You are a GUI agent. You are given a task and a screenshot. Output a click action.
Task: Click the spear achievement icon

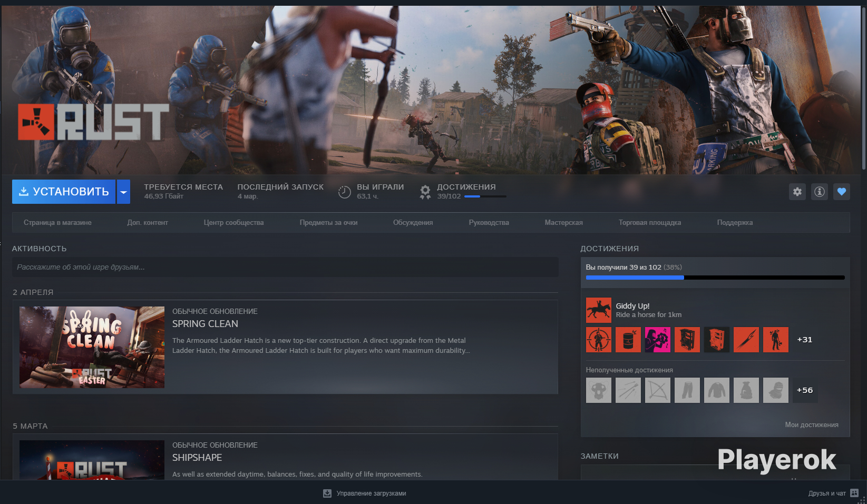click(746, 340)
